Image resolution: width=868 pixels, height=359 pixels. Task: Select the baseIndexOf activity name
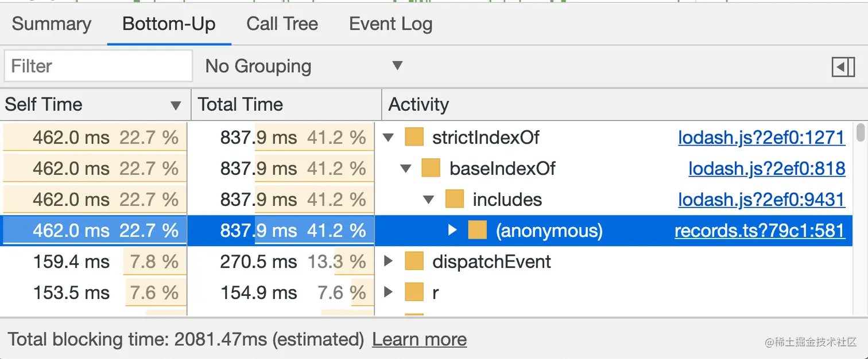click(502, 169)
